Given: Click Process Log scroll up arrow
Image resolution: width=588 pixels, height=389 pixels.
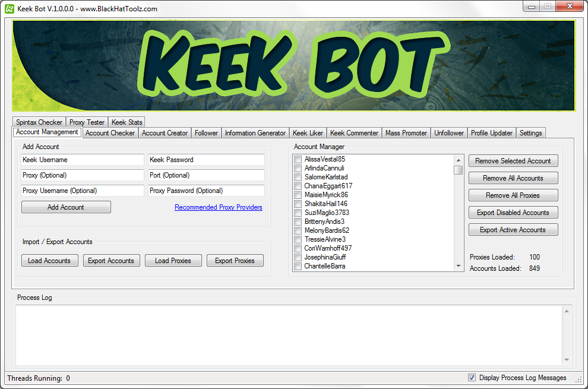Looking at the screenshot, I should point(567,311).
